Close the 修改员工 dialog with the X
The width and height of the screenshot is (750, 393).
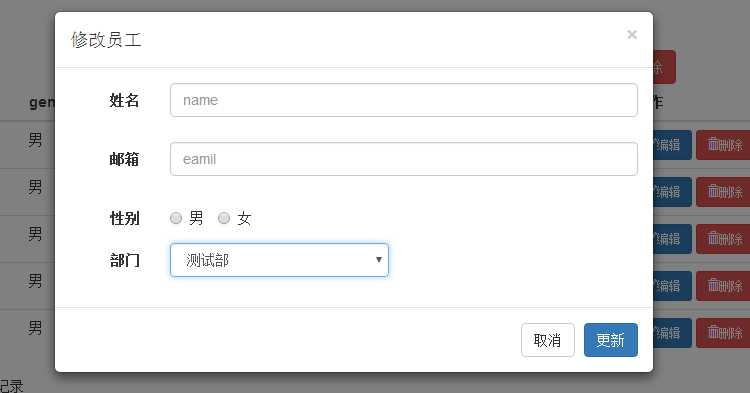(632, 34)
